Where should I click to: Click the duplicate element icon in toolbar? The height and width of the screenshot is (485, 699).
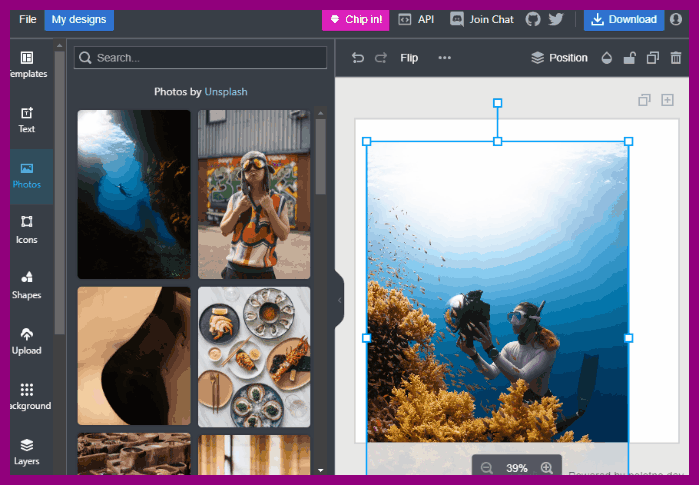653,58
